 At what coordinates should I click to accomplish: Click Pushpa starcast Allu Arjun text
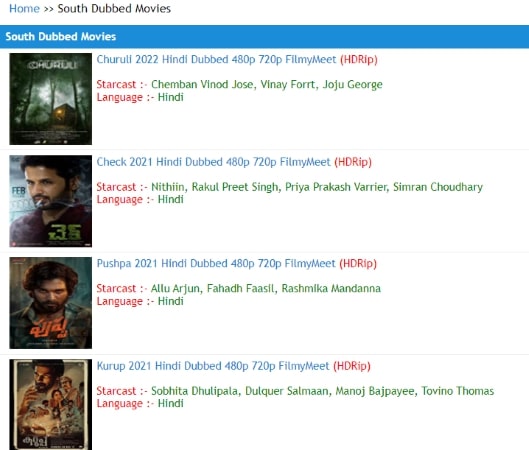click(176, 289)
